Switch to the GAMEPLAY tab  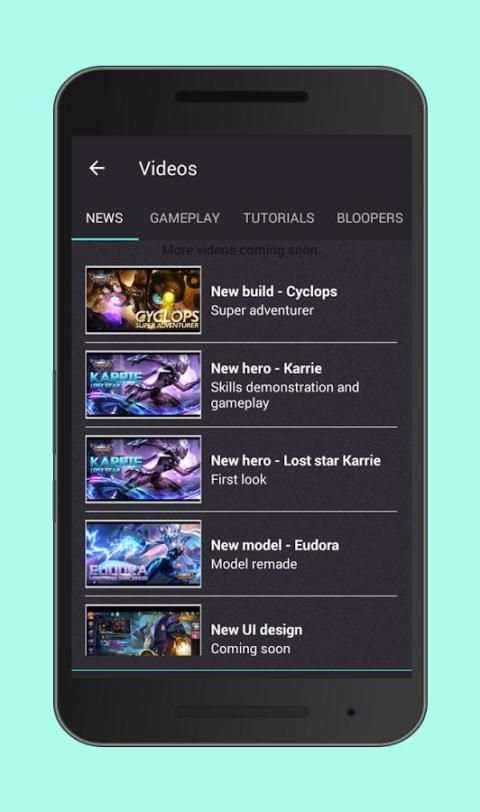coord(185,218)
